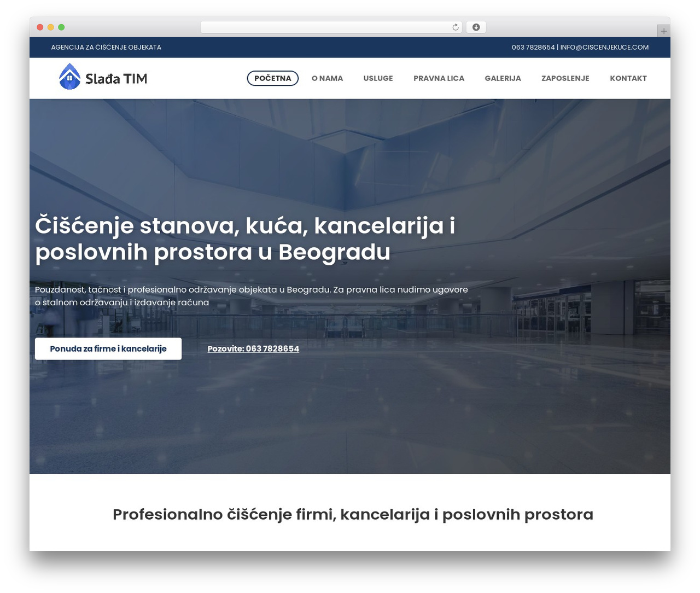Viewport: 700px width, 593px height.
Task: Open the PRAVNA LICA menu item
Action: tap(439, 78)
